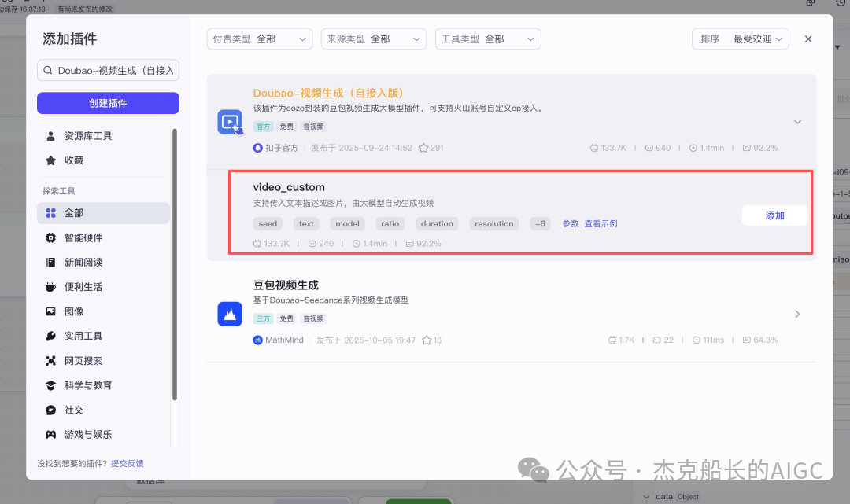Click the seed parameter tag
This screenshot has height=504, width=850.
point(268,223)
